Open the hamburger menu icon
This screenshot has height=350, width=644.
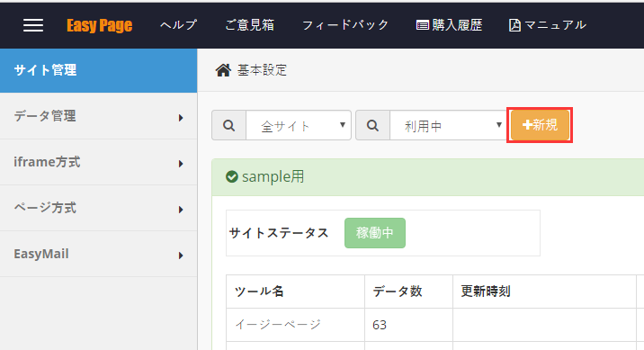pos(33,25)
